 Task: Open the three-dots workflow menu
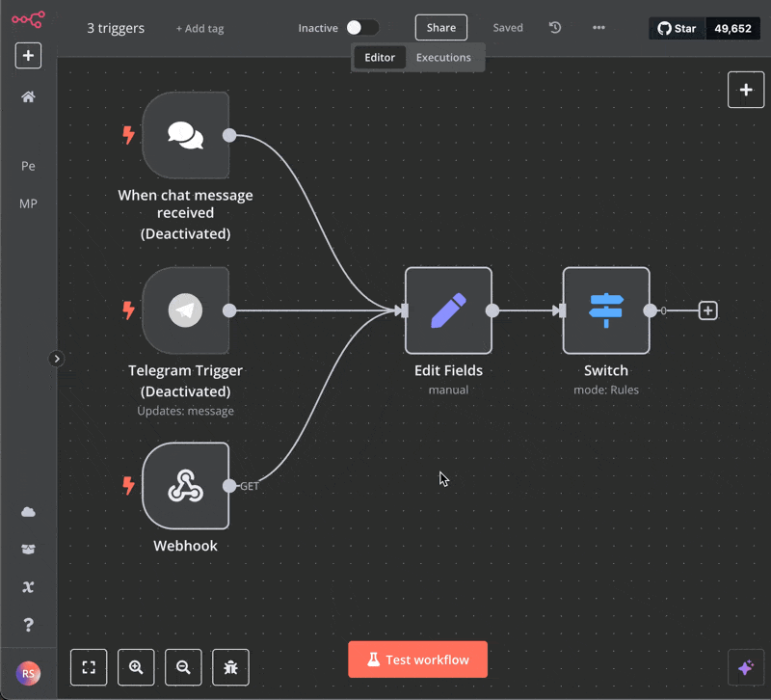point(598,28)
